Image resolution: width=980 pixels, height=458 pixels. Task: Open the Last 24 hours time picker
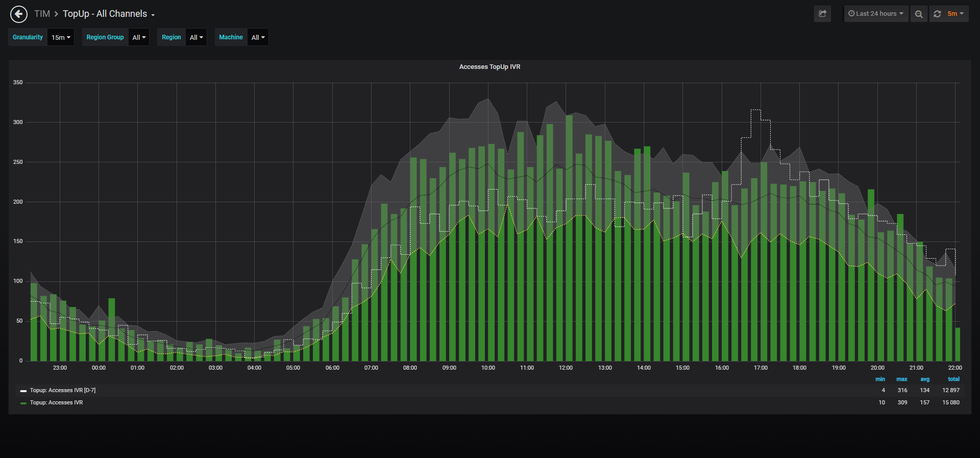876,14
